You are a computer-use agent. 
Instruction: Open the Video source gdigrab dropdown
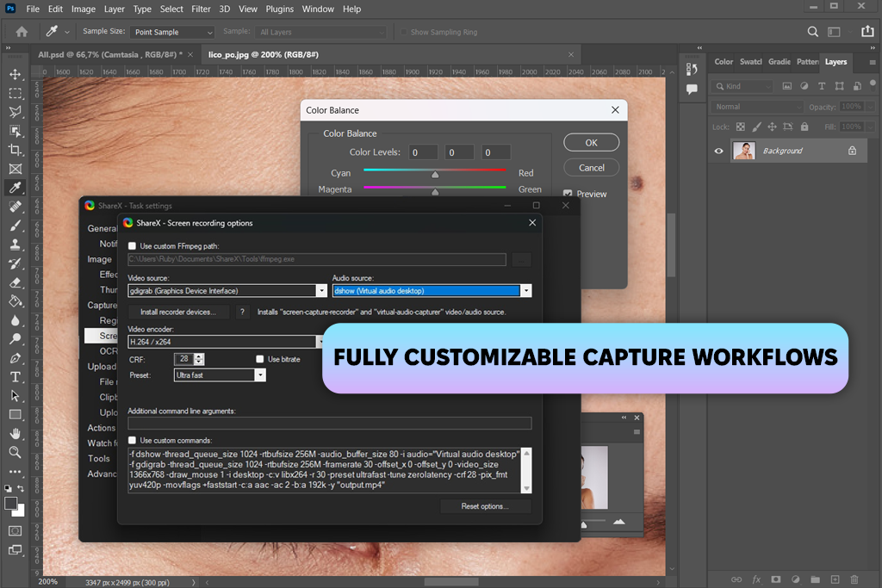tap(227, 291)
